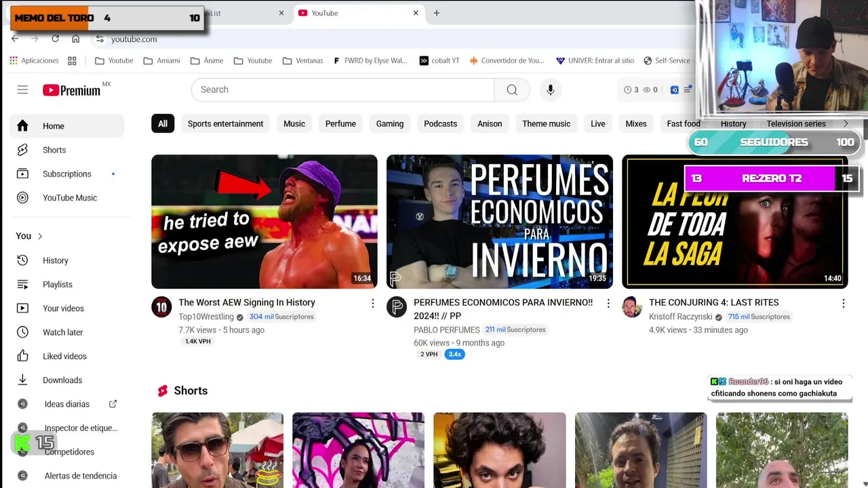Open THE CONJURING 4: LAST RITES title
Image resolution: width=868 pixels, height=488 pixels.
tap(713, 302)
